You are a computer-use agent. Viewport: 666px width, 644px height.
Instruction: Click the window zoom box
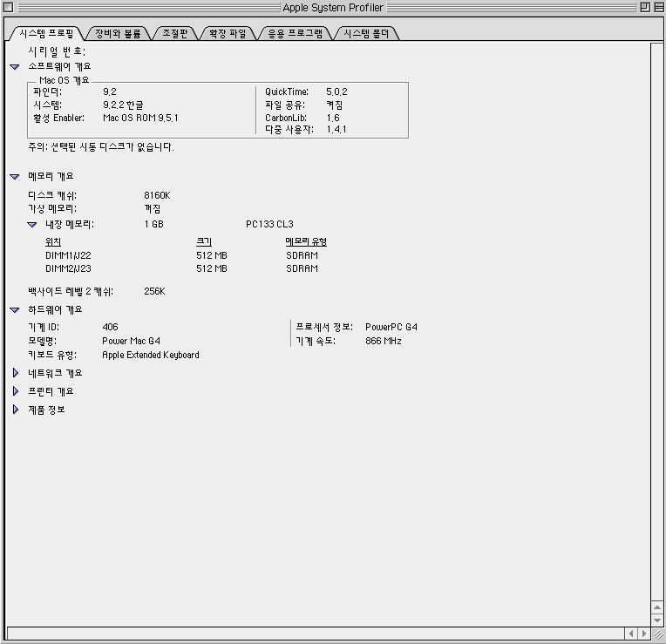pos(644,7)
